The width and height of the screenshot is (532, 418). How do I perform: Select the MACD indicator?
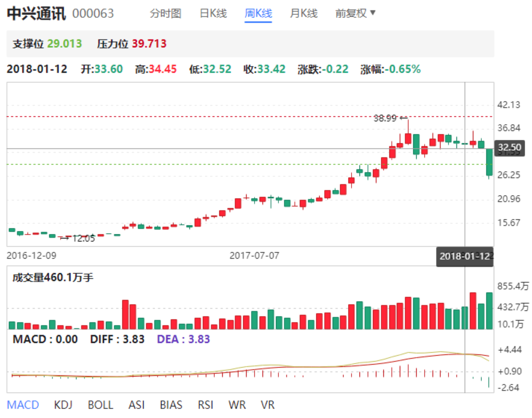click(23, 405)
